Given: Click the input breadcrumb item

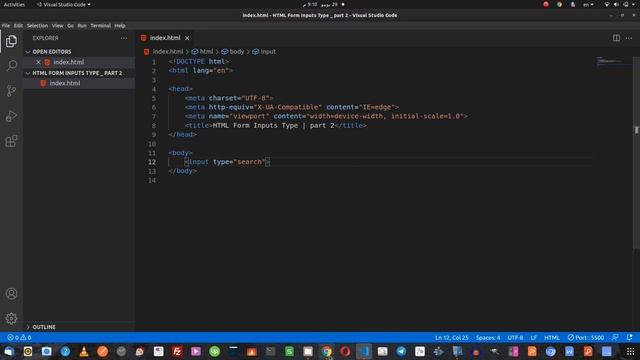Looking at the screenshot, I should coord(264,52).
